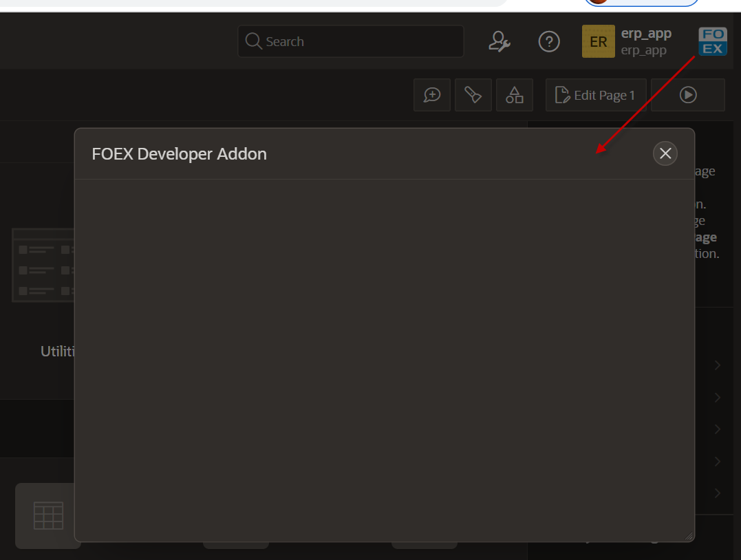Open the Administration user-wrench icon
This screenshot has width=741, height=560.
pos(499,42)
